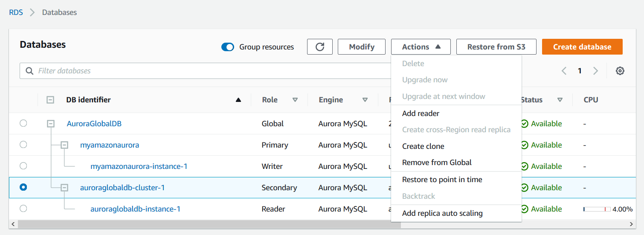Click the CPU usage bar at 4.00%
This screenshot has height=235, width=644.
click(597, 209)
